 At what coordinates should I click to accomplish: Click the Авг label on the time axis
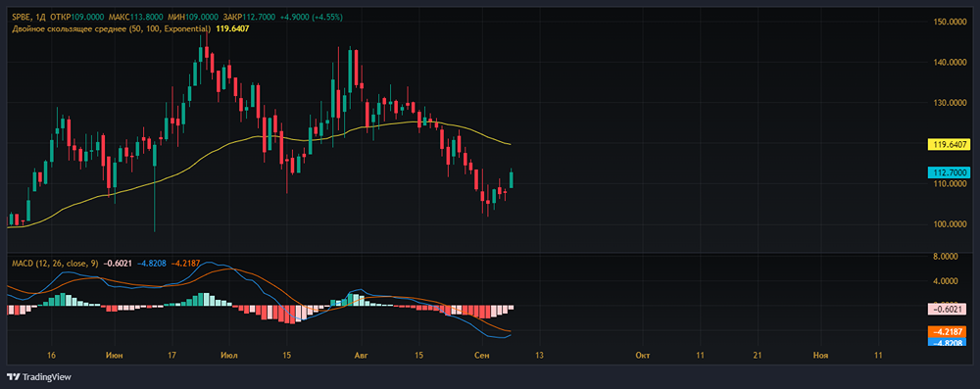point(362,356)
